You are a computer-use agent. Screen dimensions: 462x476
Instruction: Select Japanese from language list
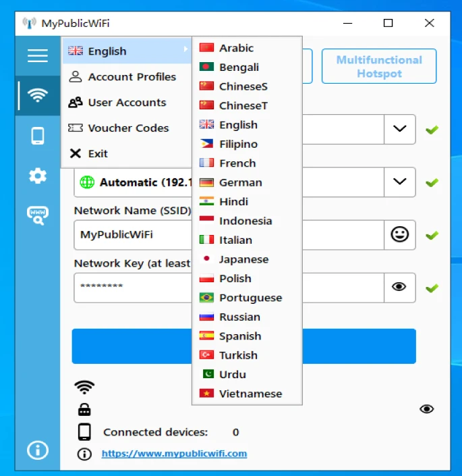(243, 259)
